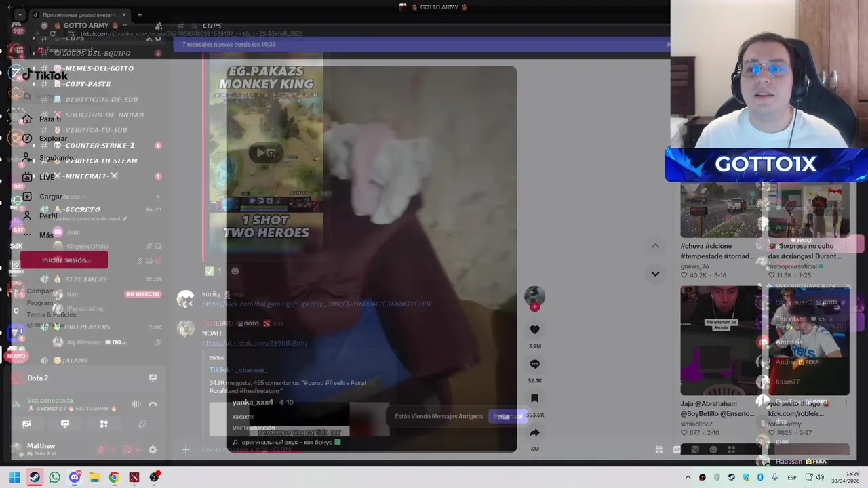Open Chrome from the taskbar
The height and width of the screenshot is (488, 868).
[114, 477]
